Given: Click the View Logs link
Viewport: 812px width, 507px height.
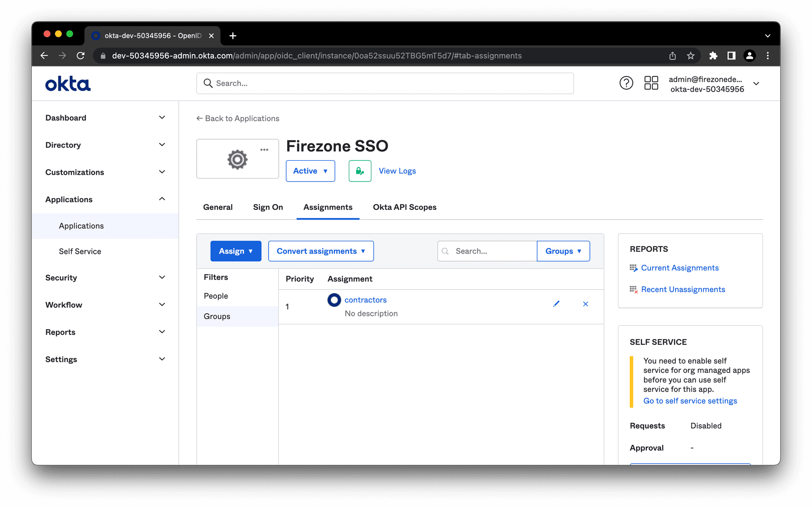Looking at the screenshot, I should click(397, 171).
